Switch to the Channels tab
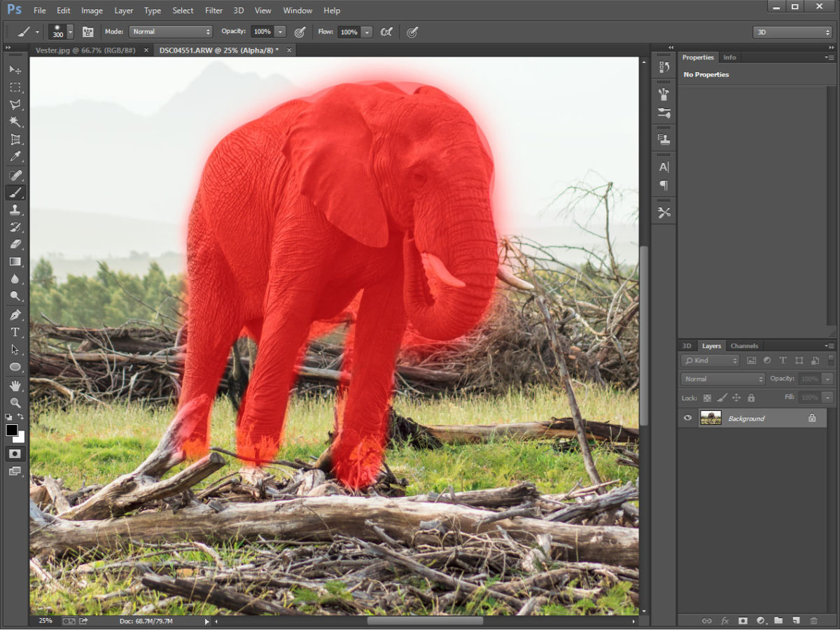840x630 pixels. click(x=744, y=345)
